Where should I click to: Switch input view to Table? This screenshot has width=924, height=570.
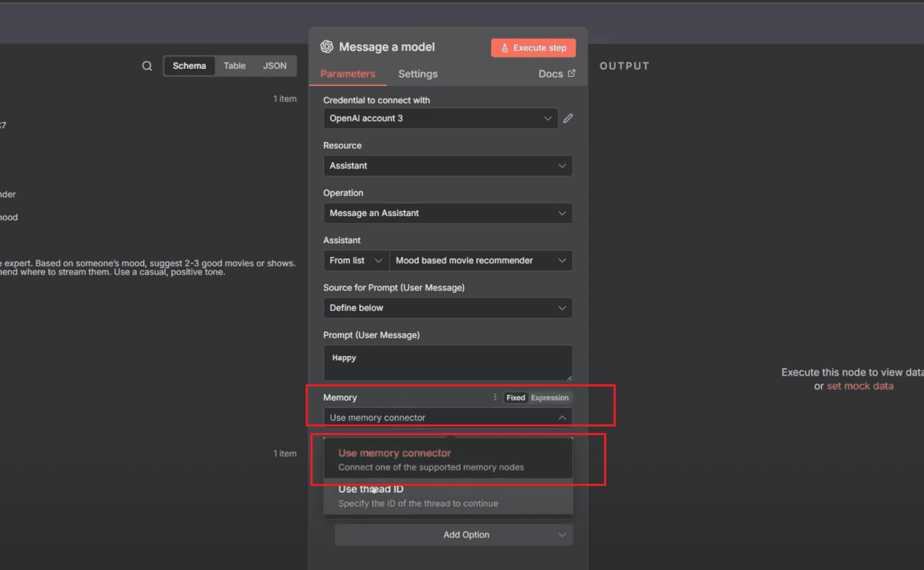click(234, 66)
